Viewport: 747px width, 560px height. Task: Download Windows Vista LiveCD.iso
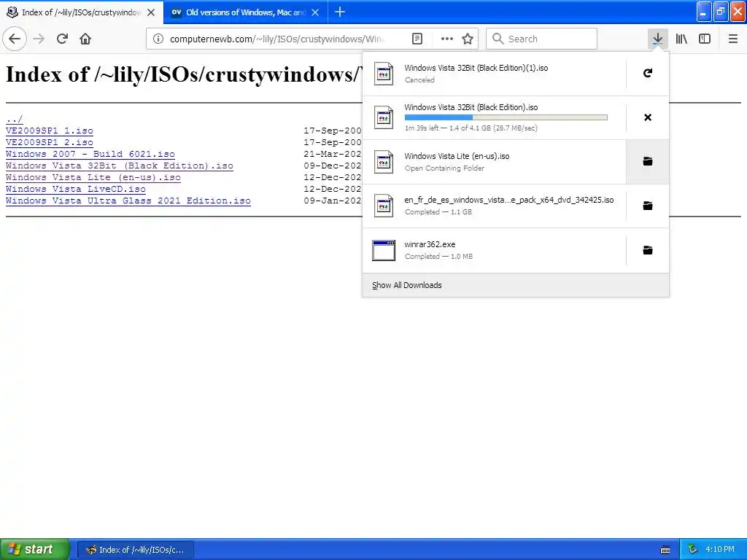[x=76, y=189]
